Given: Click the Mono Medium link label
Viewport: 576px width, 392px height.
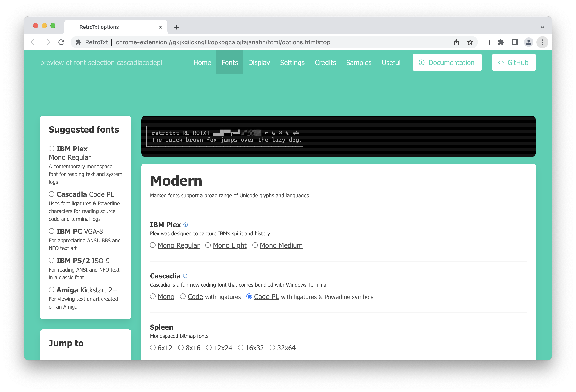Looking at the screenshot, I should pyautogui.click(x=281, y=245).
